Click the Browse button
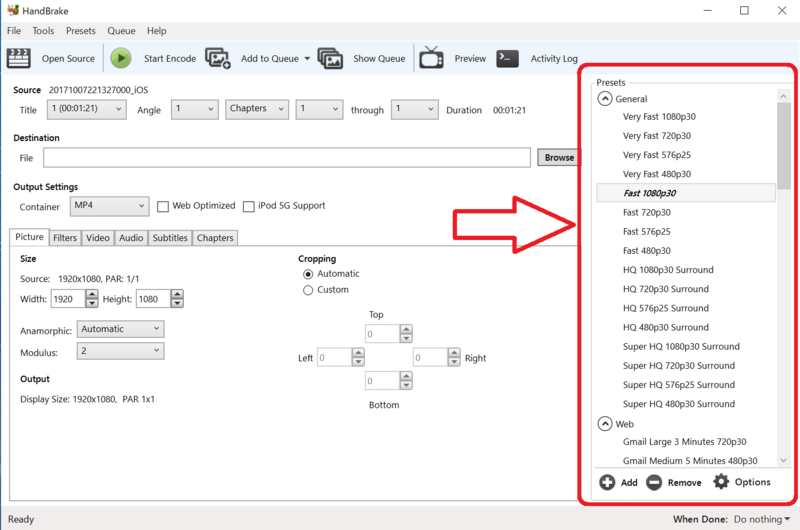The height and width of the screenshot is (530, 800). (559, 158)
